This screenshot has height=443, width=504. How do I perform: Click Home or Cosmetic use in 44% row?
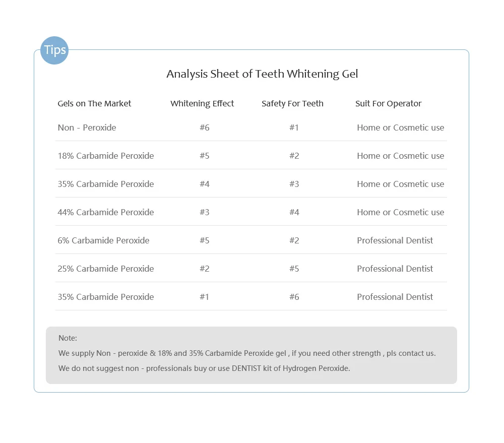coord(401,212)
